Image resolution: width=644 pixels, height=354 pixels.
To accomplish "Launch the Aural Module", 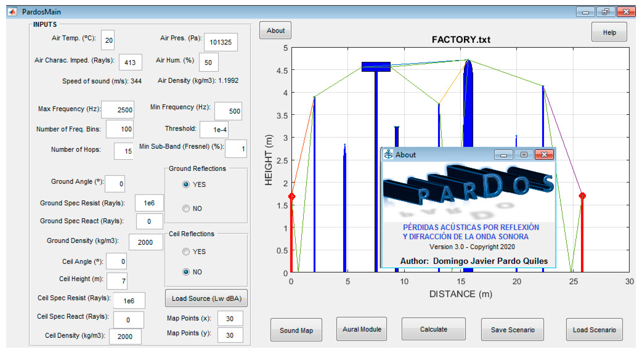I will tap(361, 329).
